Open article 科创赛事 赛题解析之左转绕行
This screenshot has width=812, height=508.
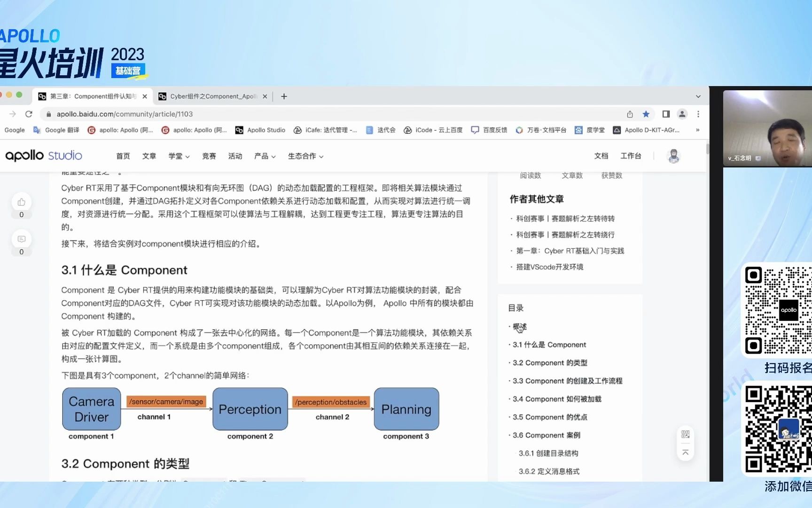[x=565, y=235]
